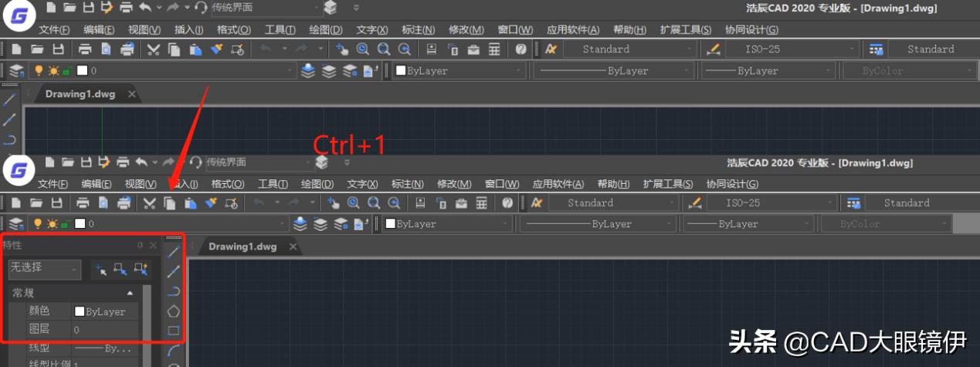Close Drawing1.dwg tab in upper window
The image size is (980, 367).
pos(132,94)
